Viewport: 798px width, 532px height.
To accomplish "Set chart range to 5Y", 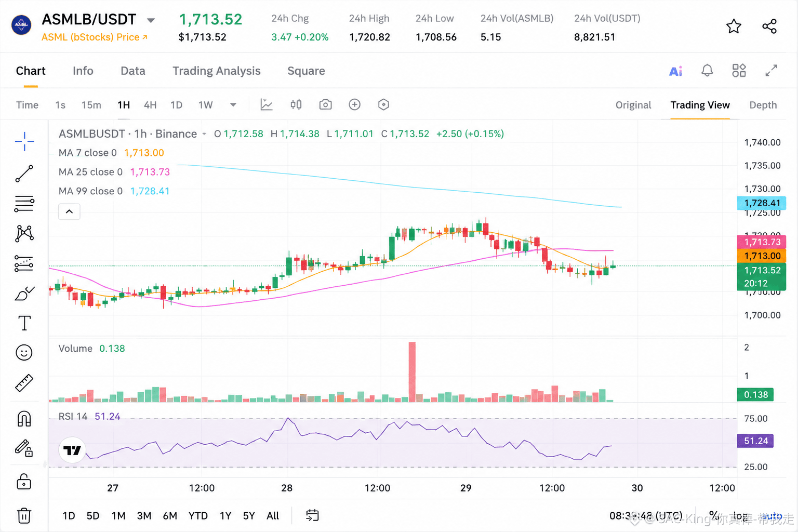I will (x=249, y=516).
